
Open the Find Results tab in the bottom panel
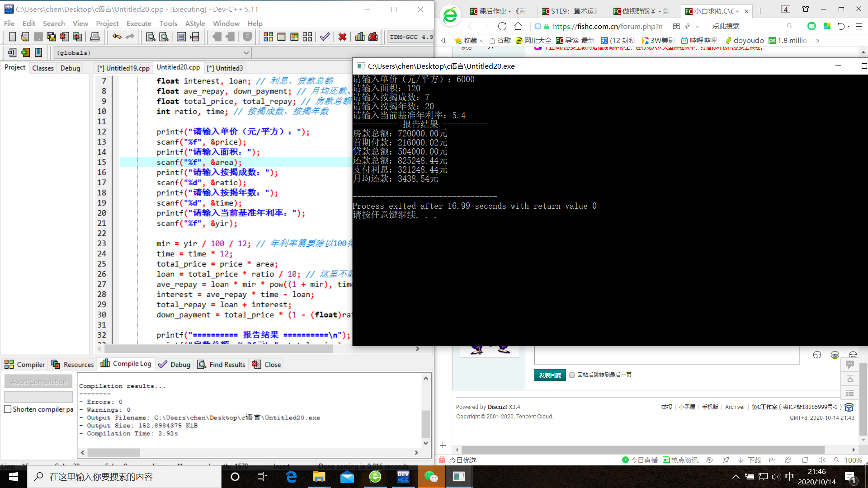click(x=222, y=365)
